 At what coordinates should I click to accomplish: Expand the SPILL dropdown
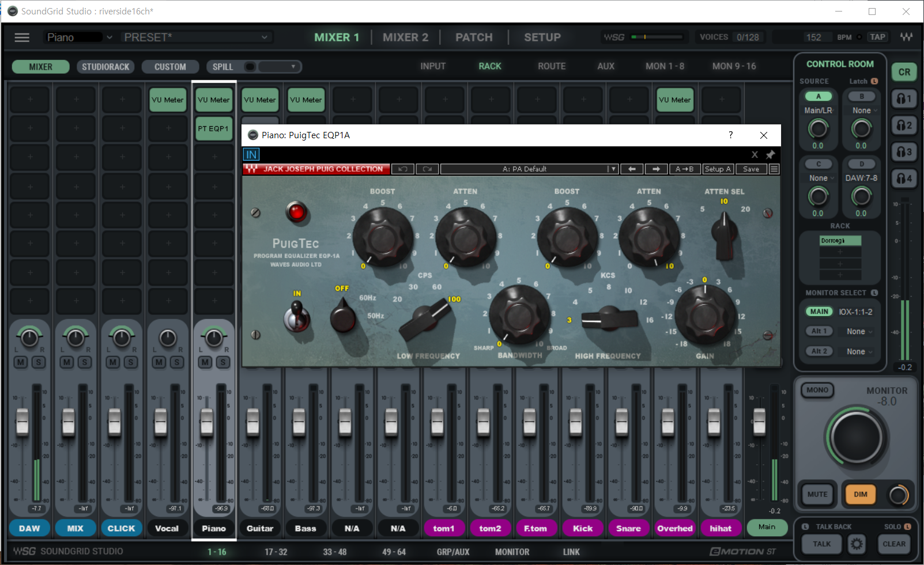point(293,67)
